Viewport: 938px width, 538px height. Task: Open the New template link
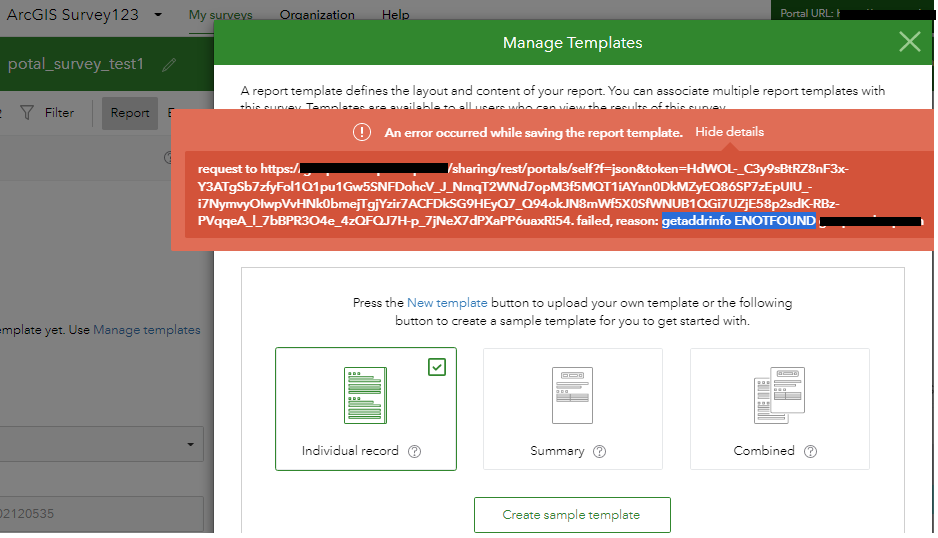coord(447,303)
